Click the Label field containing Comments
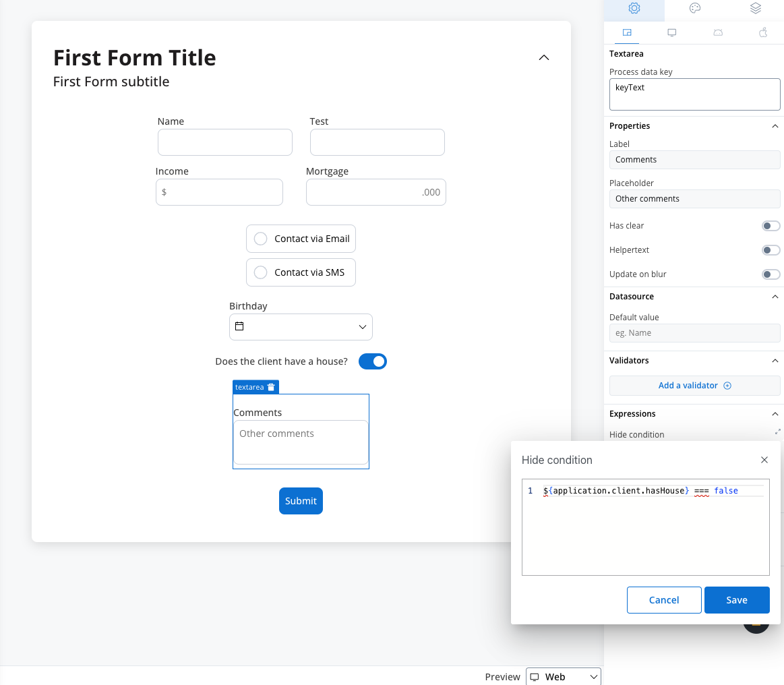 pos(694,160)
